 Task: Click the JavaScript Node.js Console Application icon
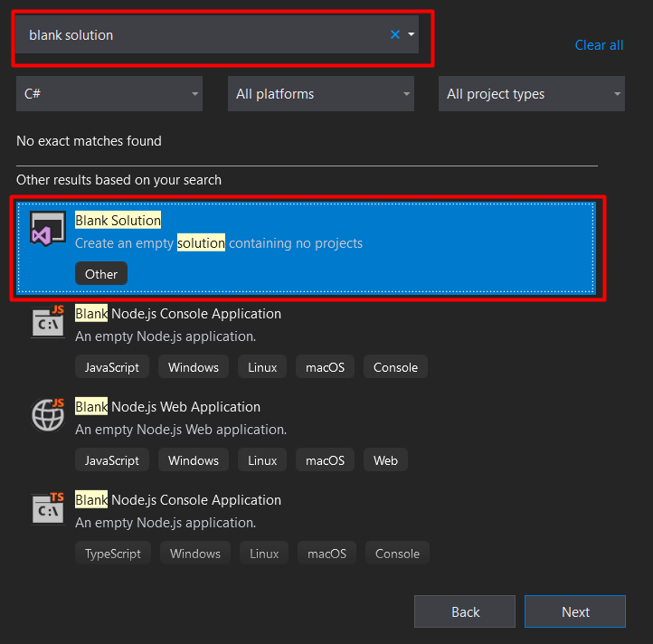pyautogui.click(x=47, y=322)
